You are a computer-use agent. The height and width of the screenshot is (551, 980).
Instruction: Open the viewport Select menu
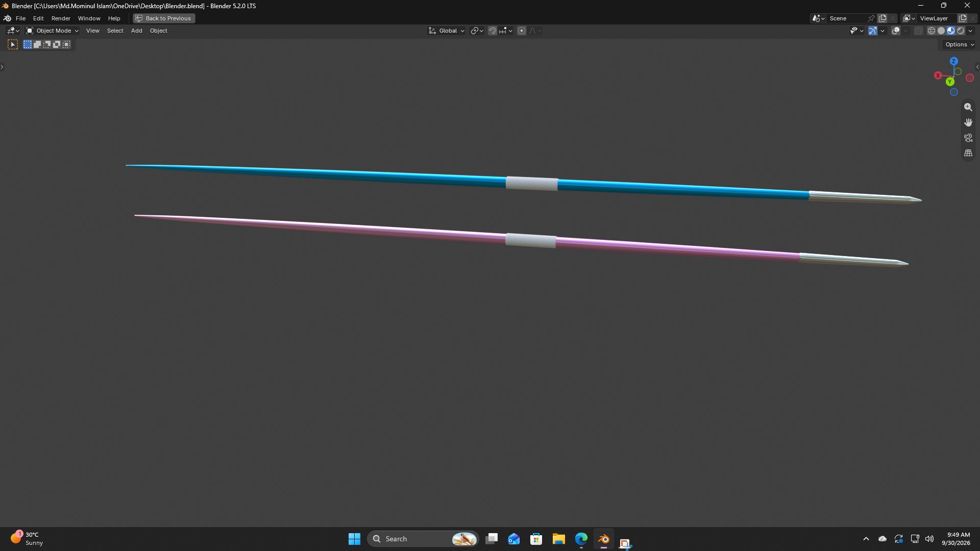click(115, 31)
